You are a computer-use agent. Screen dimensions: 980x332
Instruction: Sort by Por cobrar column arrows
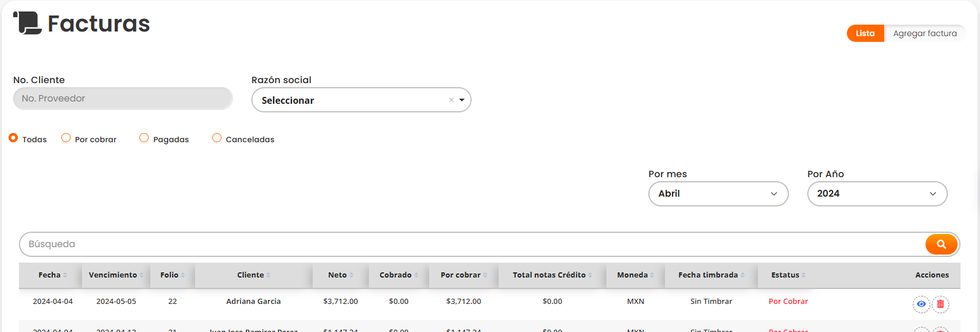485,275
